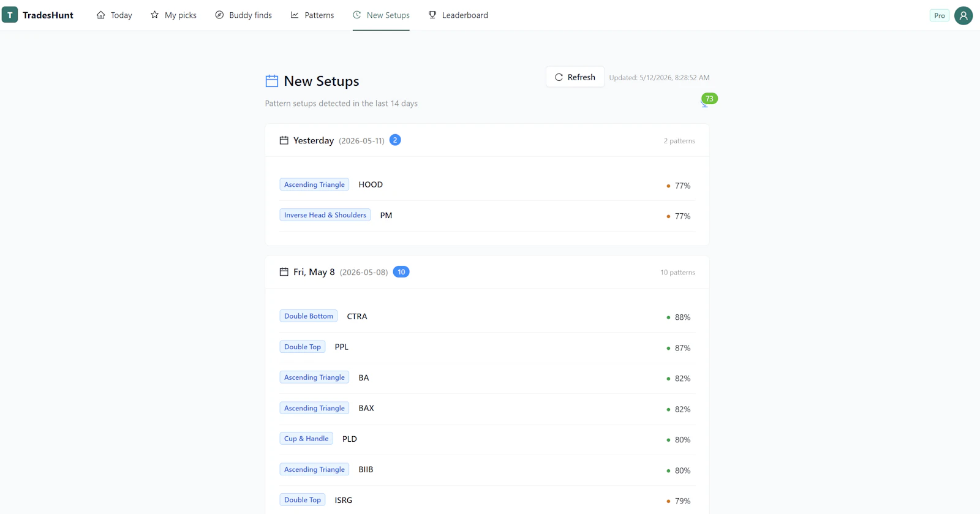Click the Refresh button

point(575,77)
